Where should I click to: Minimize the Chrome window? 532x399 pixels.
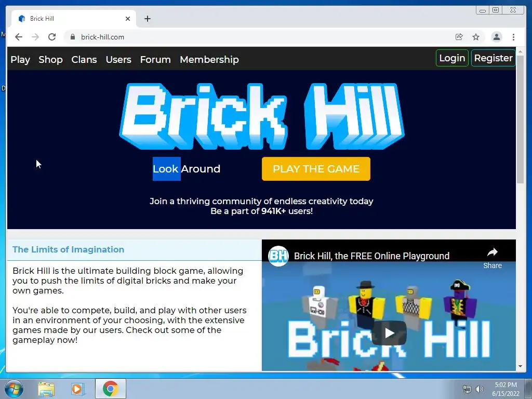483,10
